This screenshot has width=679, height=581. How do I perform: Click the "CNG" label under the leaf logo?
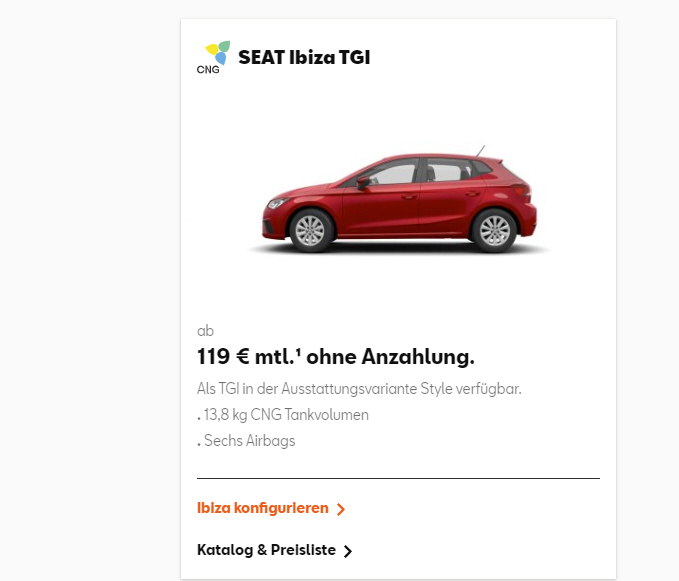tap(208, 69)
